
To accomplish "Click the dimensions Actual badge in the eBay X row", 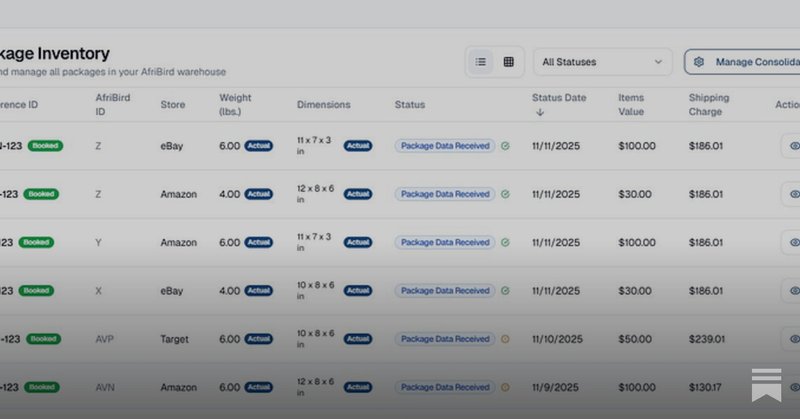I will (358, 290).
